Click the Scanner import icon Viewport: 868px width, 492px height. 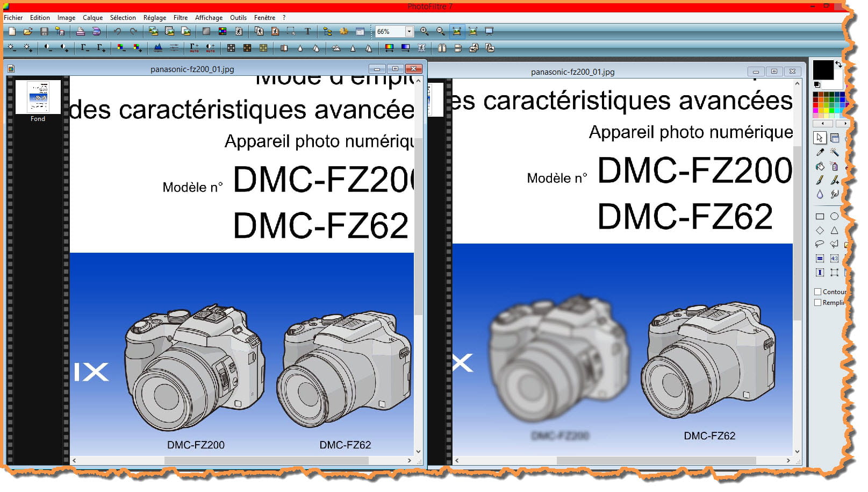pos(96,32)
